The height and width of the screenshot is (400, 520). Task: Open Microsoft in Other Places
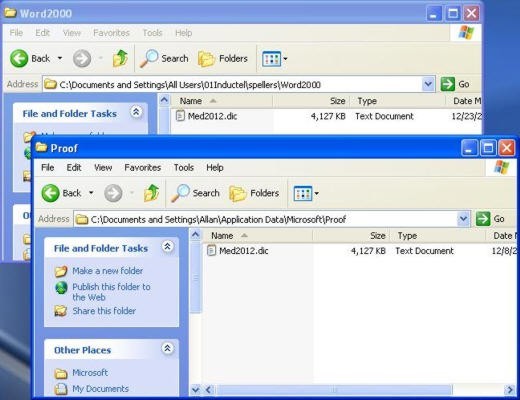pos(90,373)
